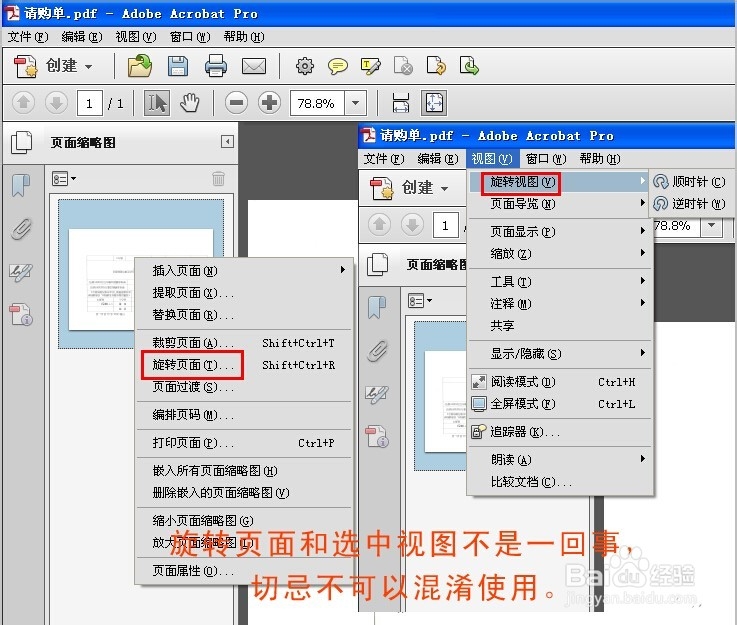Print the file using the printer icon

pos(216,66)
